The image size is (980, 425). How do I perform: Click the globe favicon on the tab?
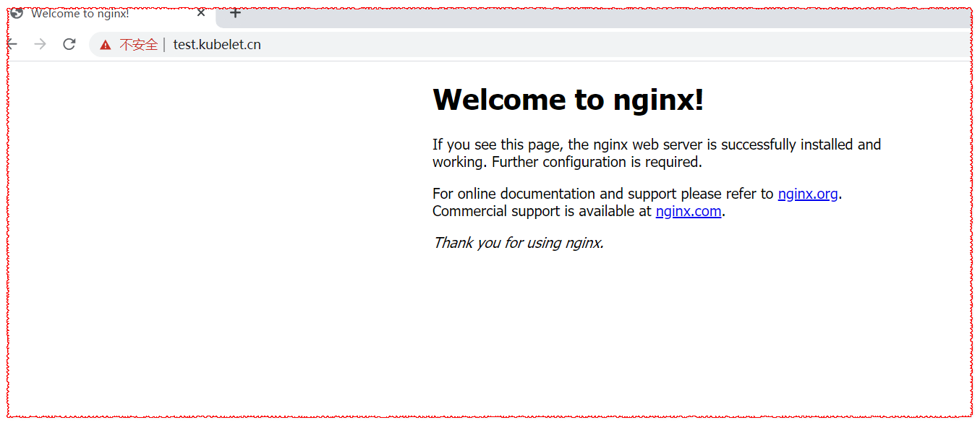17,13
